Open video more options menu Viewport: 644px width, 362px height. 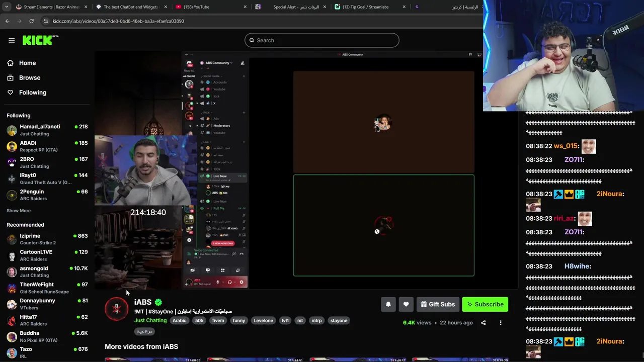pos(501,323)
